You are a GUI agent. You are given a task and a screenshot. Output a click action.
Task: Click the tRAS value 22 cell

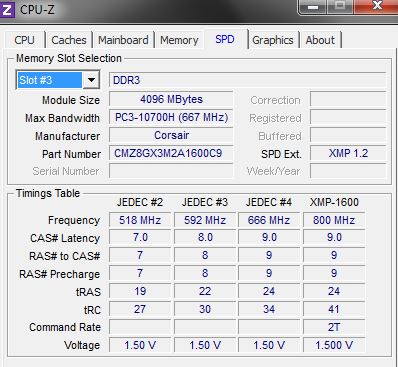pos(205,292)
